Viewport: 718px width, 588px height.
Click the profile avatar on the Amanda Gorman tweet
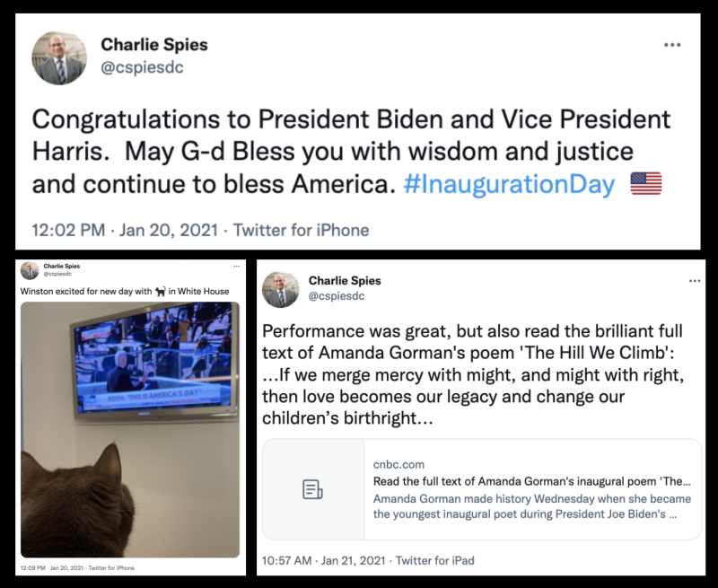(280, 289)
